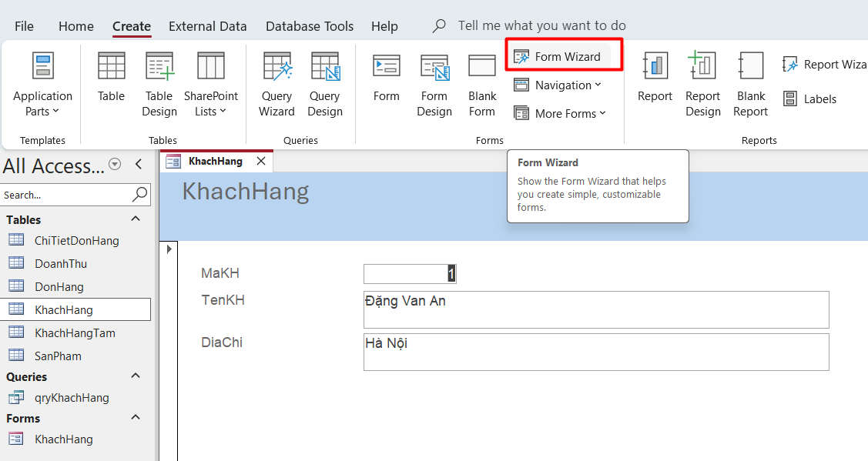
Task: Close the KhachHang form tab
Action: coord(260,162)
